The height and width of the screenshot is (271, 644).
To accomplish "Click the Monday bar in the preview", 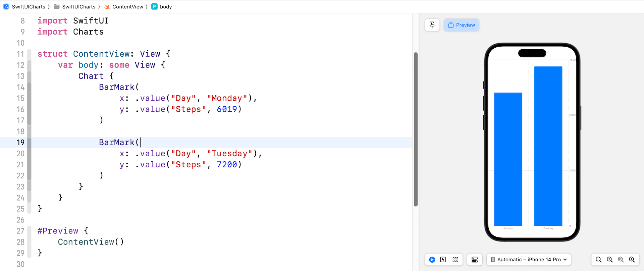I will pyautogui.click(x=508, y=159).
